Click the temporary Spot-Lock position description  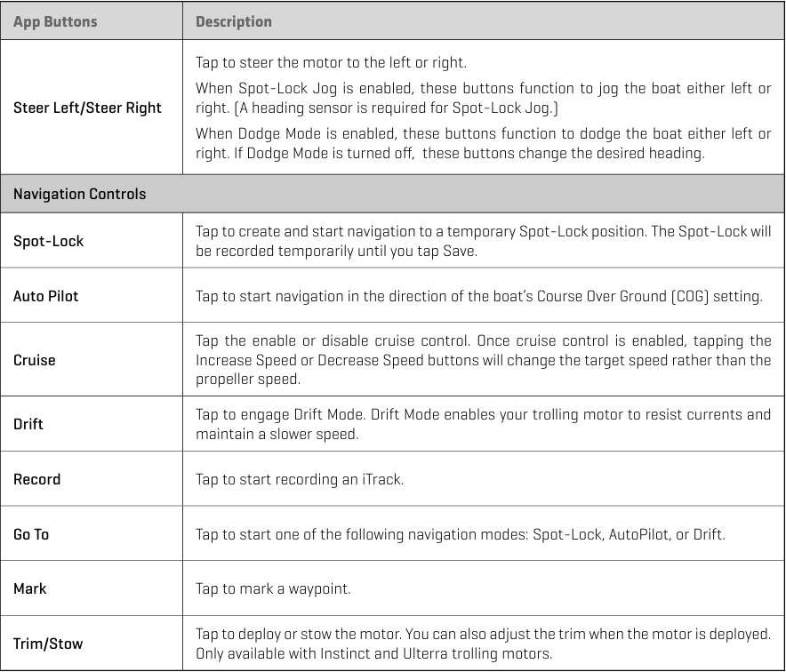[x=483, y=241]
